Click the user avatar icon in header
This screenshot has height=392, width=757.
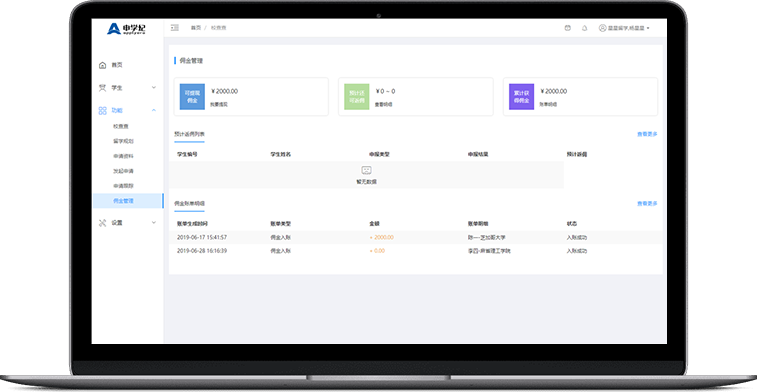(602, 28)
